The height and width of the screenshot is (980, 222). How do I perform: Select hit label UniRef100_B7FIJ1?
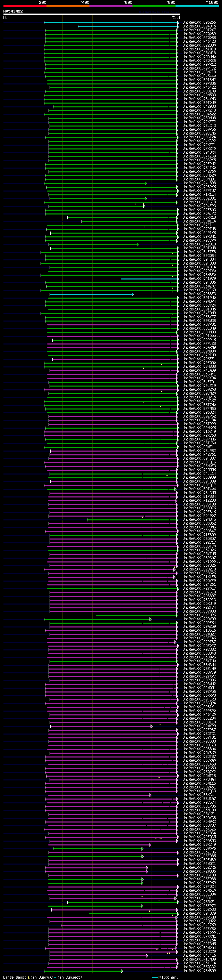pyautogui.click(x=199, y=225)
